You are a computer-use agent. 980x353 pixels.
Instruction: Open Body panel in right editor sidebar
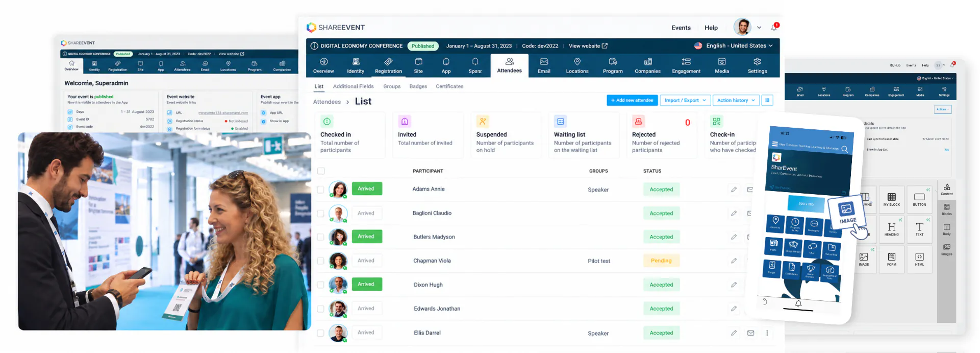(947, 229)
